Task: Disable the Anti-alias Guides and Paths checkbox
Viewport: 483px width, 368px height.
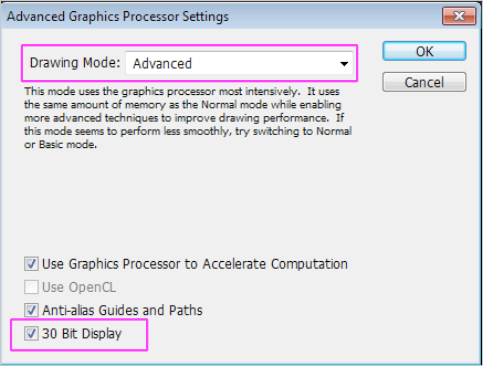Action: pos(31,310)
